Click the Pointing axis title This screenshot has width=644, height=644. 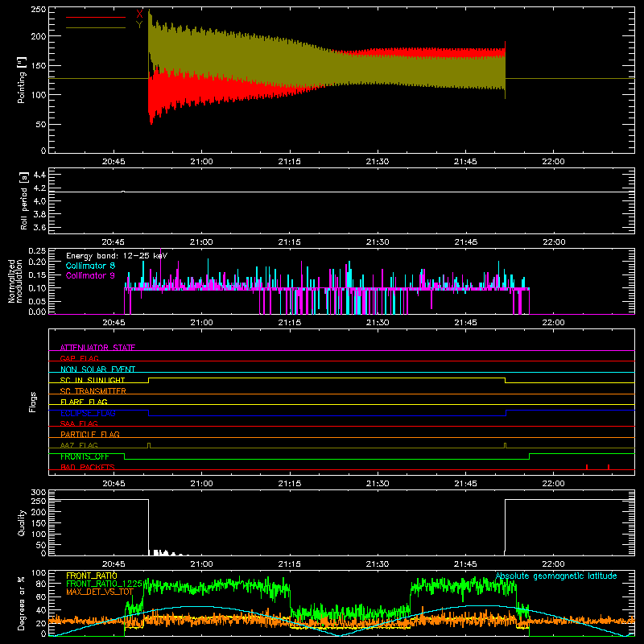tap(22, 80)
